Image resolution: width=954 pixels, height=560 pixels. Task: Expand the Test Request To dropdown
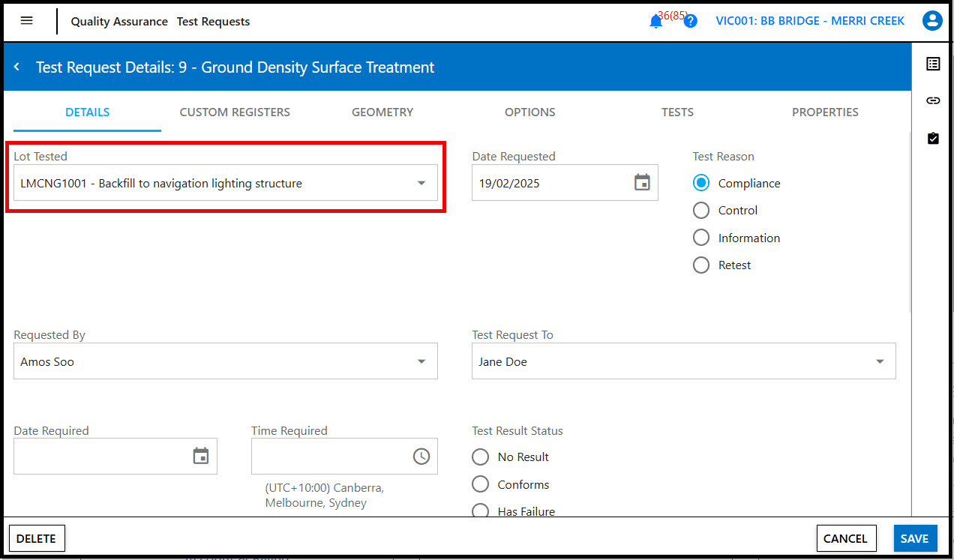(880, 362)
